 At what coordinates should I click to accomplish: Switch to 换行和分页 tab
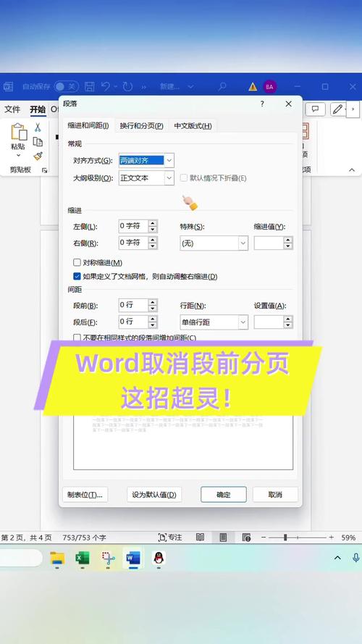click(x=142, y=125)
